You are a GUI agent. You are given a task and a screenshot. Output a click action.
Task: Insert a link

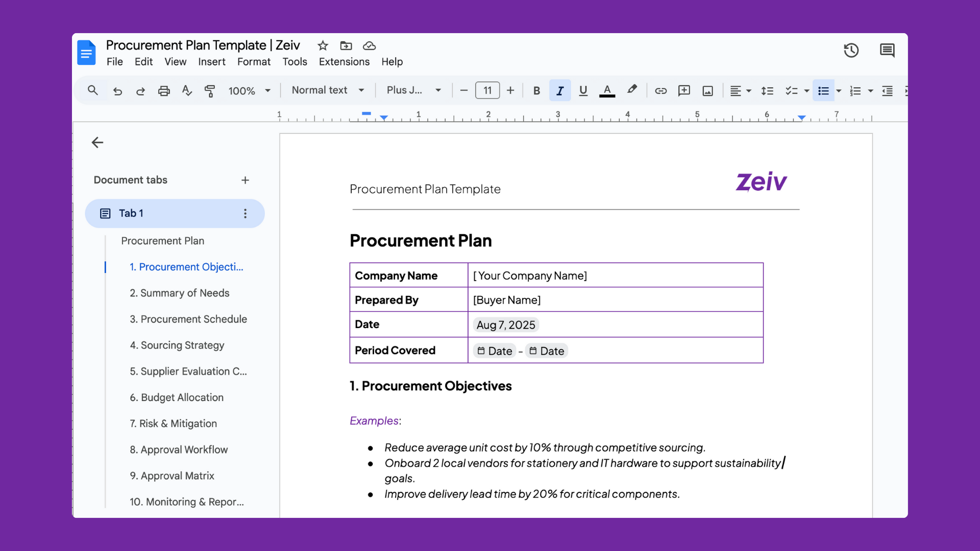[661, 91]
